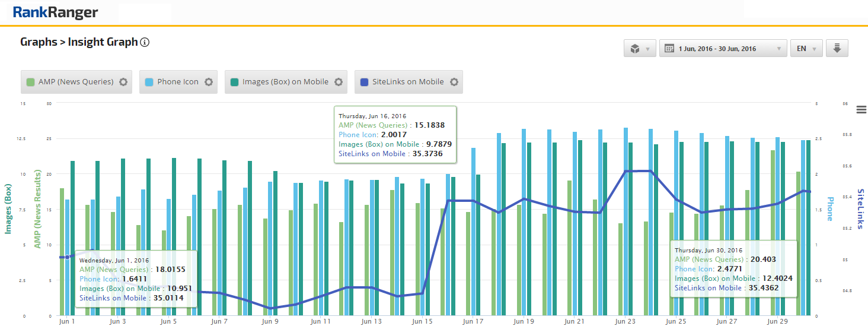Open SiteLinks on Mobile gear settings
The width and height of the screenshot is (868, 326).
[454, 82]
